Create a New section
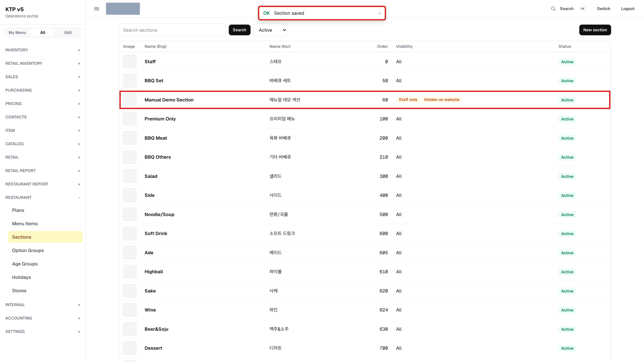Screen dimensions: 644x362 coord(595,30)
